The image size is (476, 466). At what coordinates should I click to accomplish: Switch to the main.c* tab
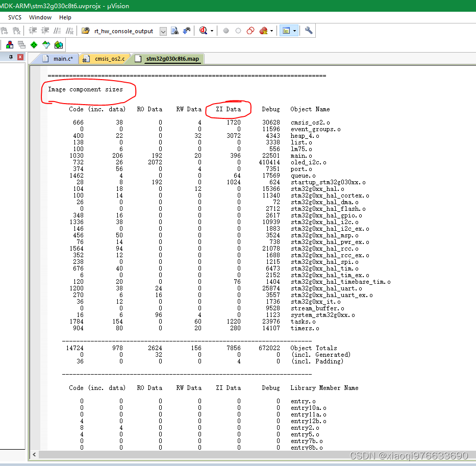(58, 59)
